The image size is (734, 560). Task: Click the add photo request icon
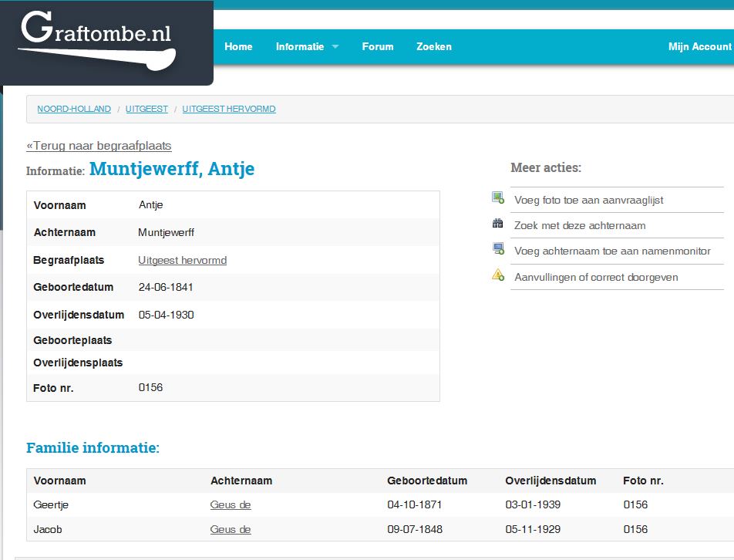coord(497,197)
